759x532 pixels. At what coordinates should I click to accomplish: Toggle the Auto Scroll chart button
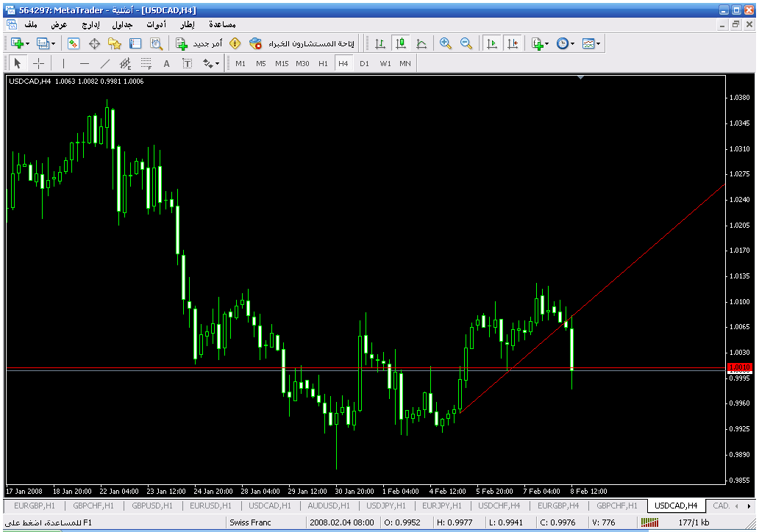[x=491, y=43]
